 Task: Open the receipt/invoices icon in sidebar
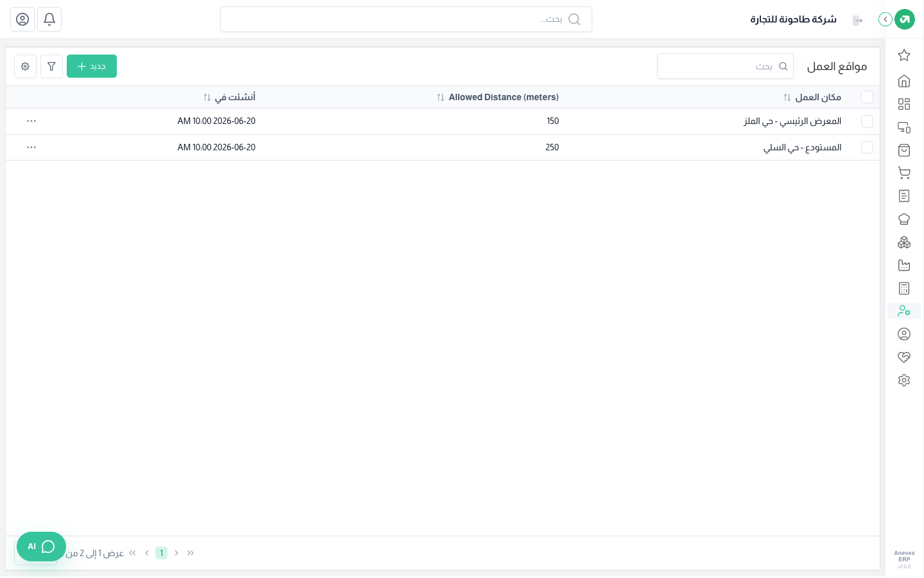904,196
